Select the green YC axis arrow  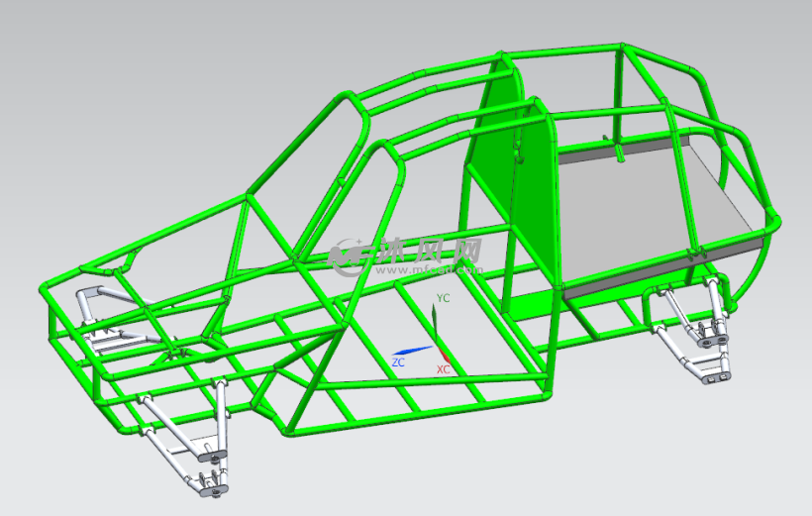(x=434, y=322)
